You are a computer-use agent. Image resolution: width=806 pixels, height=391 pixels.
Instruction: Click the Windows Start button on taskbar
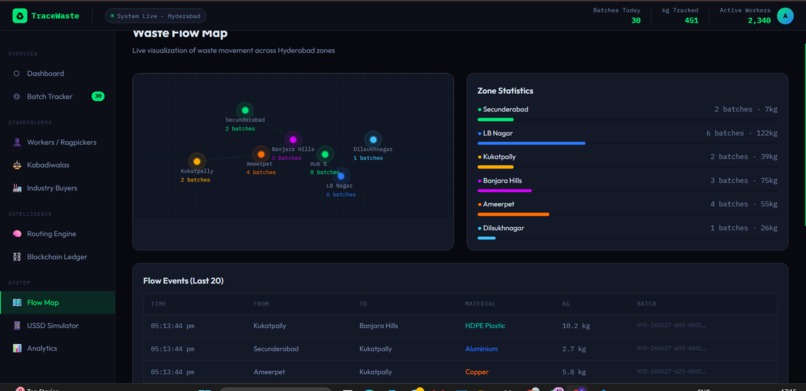click(x=205, y=389)
